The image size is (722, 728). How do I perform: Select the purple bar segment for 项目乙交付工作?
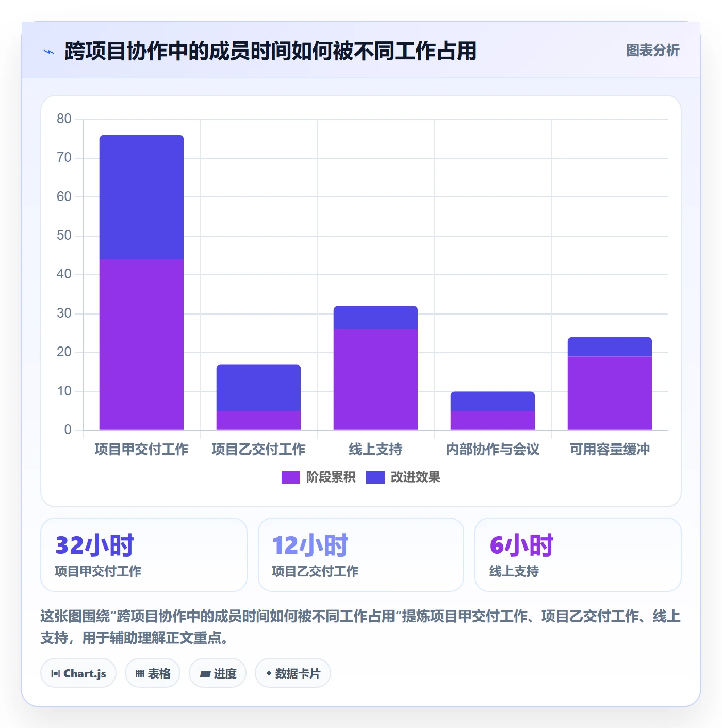pos(258,420)
